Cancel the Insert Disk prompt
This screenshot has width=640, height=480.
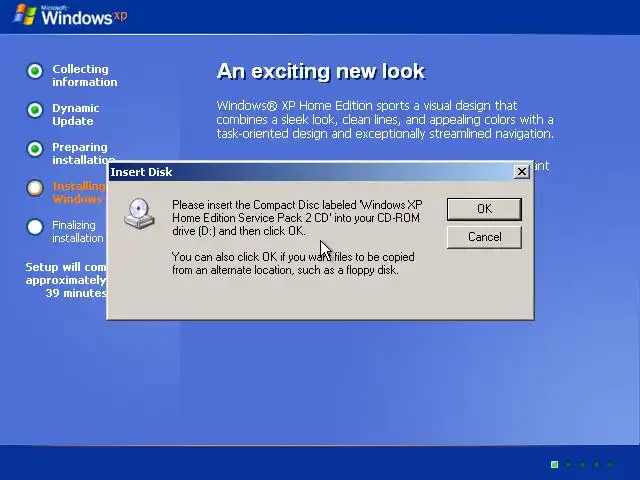(484, 237)
